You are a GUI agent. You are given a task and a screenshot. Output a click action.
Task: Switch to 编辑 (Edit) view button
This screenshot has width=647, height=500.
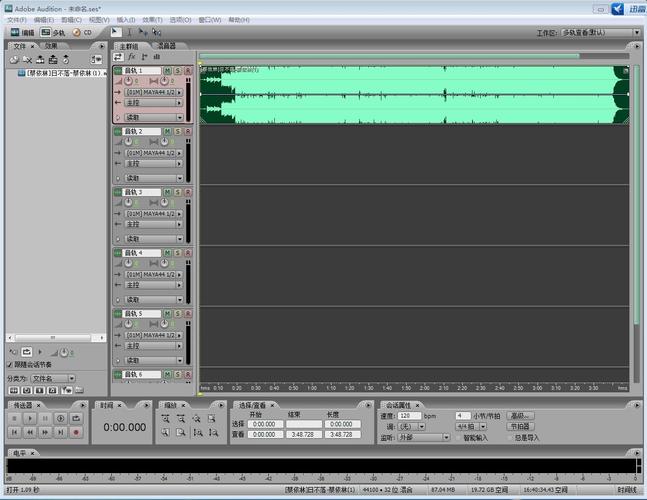pyautogui.click(x=22, y=32)
